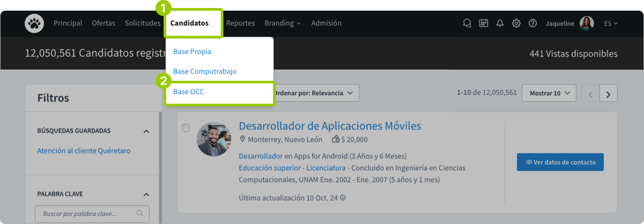Collapse the Búsquedas Guardadas section
Screen dimensions: 644x224
click(x=146, y=131)
